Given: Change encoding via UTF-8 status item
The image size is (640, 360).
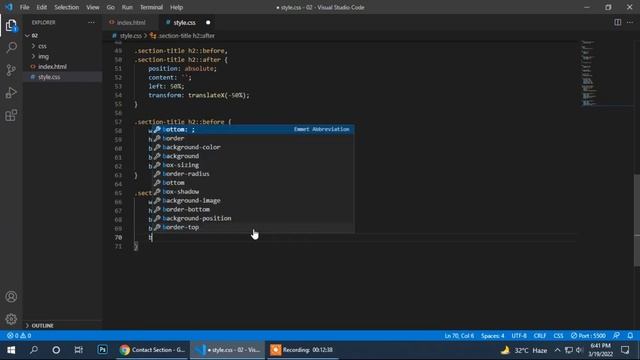Looking at the screenshot, I should (519, 336).
